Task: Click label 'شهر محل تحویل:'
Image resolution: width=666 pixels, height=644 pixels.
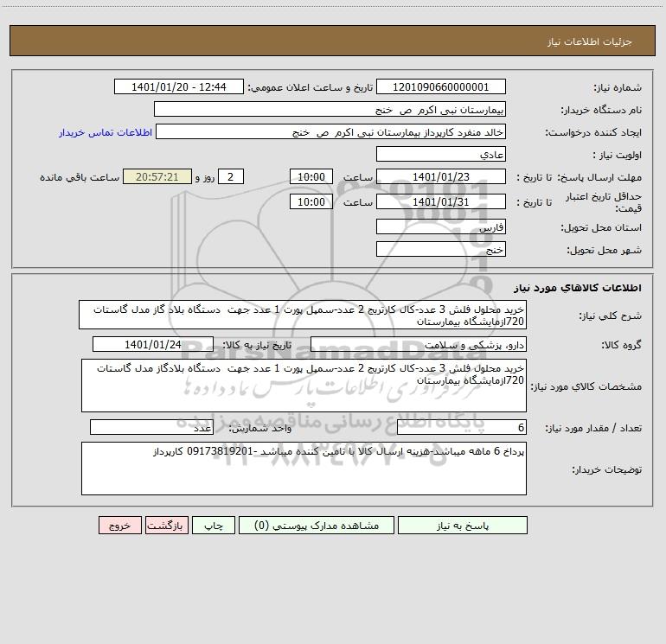Action: pos(604,251)
